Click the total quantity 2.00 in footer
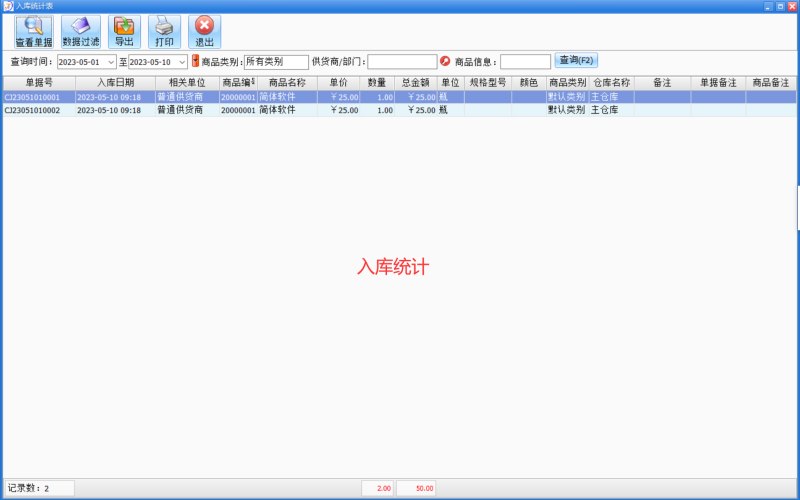 (x=378, y=488)
